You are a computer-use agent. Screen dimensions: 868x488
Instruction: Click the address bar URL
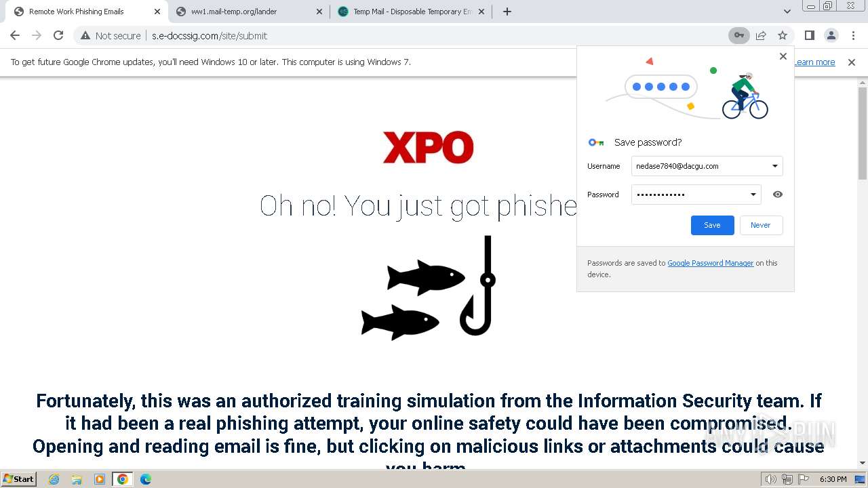point(210,35)
